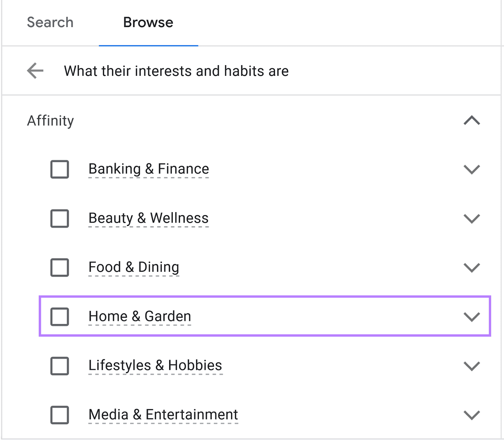
Task: Click the Banking & Finance label
Action: (149, 169)
